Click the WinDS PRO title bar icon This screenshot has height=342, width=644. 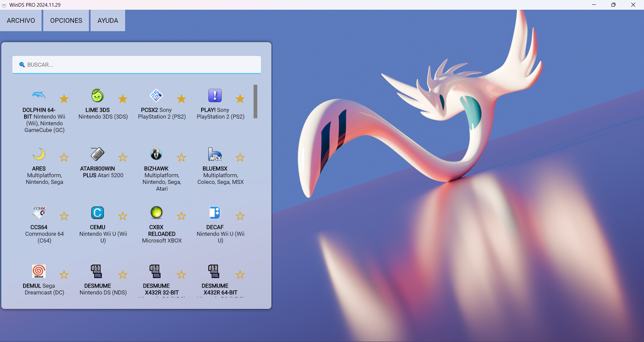[x=4, y=5]
